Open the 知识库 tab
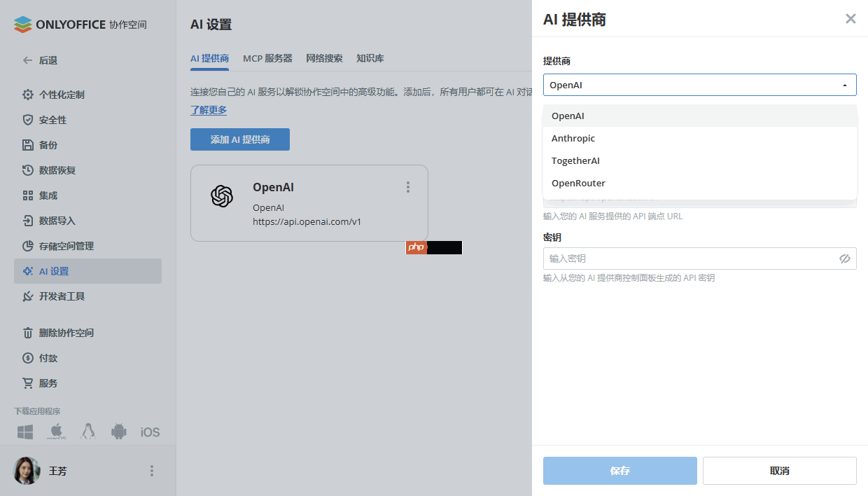 click(x=370, y=58)
